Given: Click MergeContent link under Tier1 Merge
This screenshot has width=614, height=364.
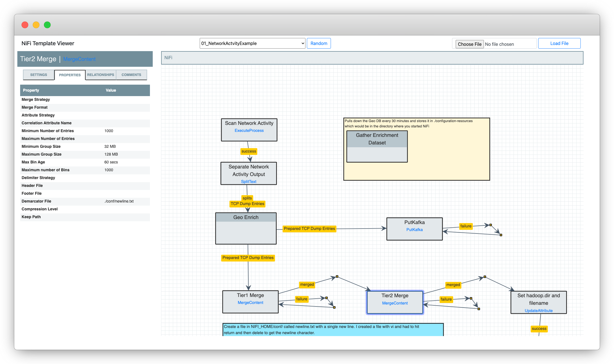Looking at the screenshot, I should tap(250, 303).
